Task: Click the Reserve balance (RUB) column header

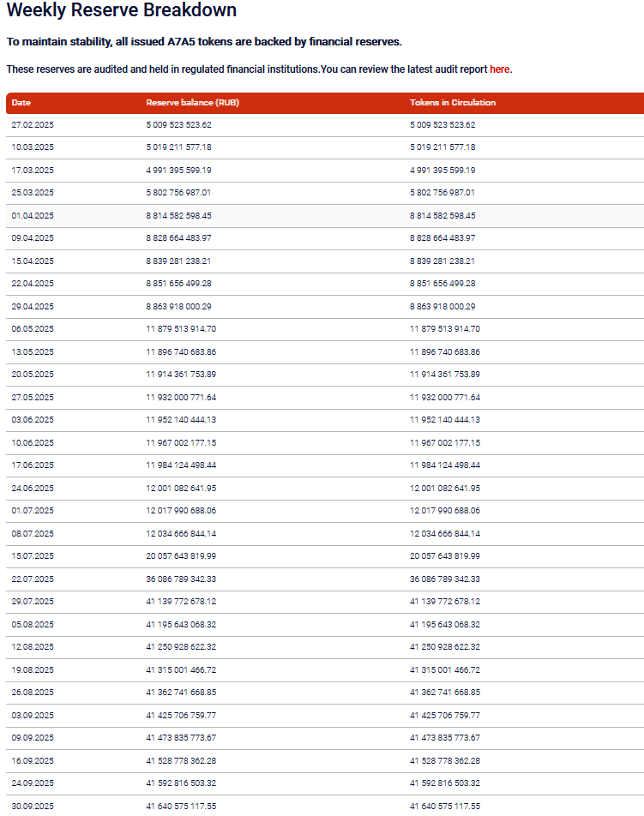Action: point(192,103)
